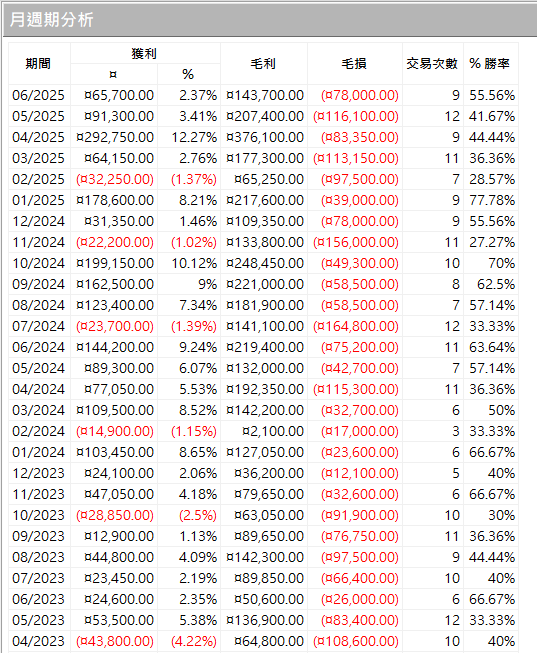Select the 06/2025 period row
This screenshot has height=653, width=537.
[x=263, y=95]
